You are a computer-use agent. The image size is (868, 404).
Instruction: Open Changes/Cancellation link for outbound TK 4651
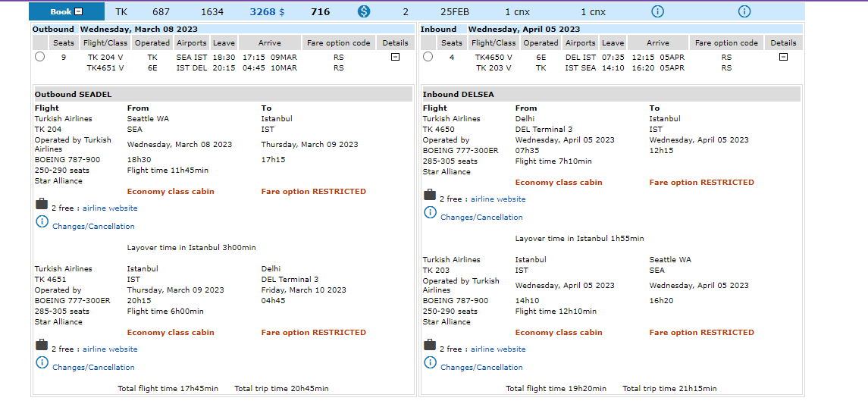(x=93, y=368)
